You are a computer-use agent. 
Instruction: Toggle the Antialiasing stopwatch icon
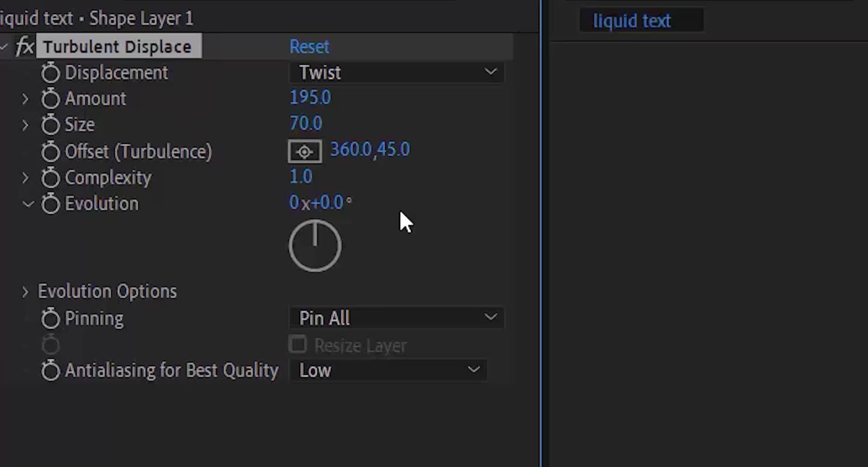coord(50,371)
